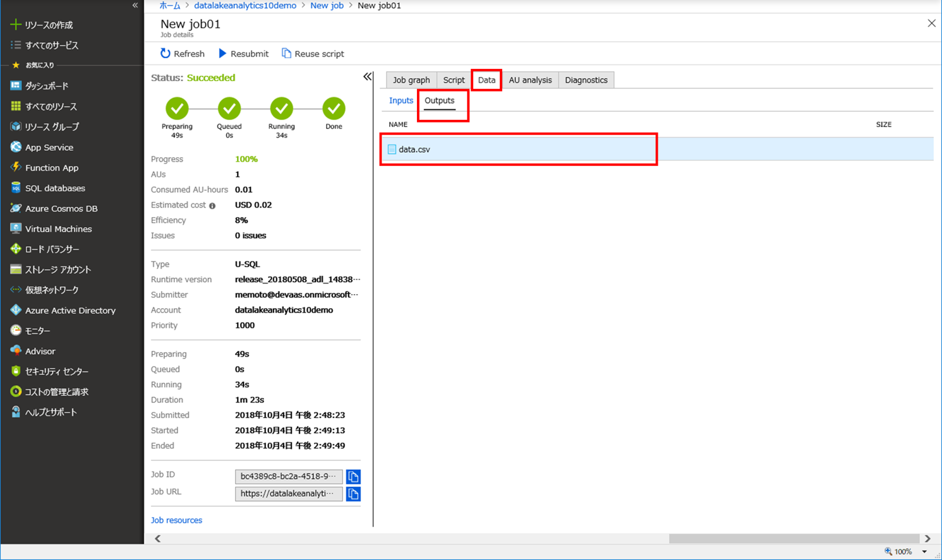Copy the Job ID with copy icon
This screenshot has height=560, width=942.
[353, 477]
